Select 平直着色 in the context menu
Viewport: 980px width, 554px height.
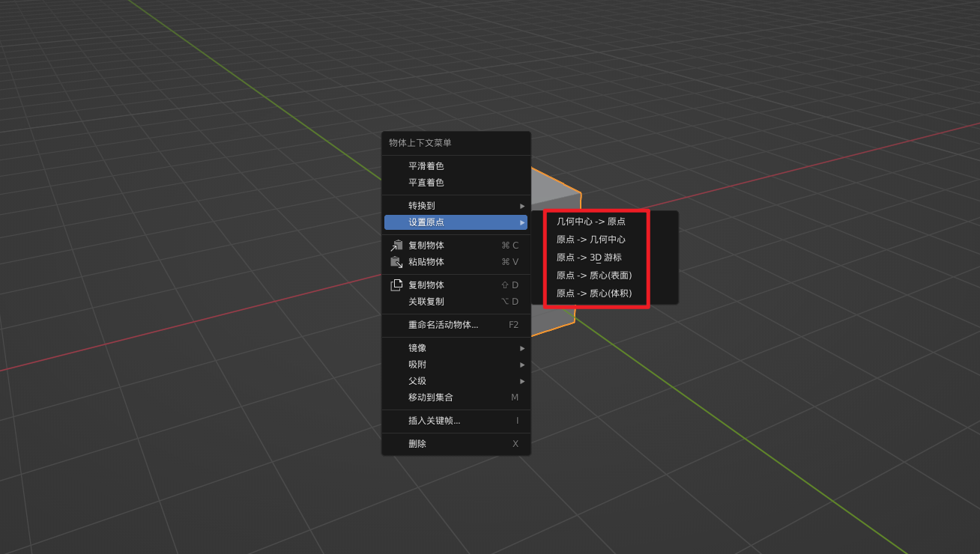coord(456,183)
